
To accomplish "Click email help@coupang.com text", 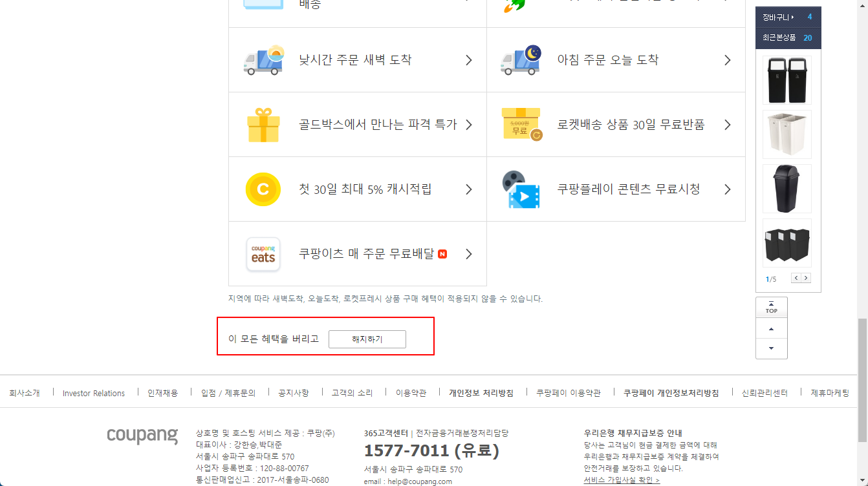I will tap(408, 481).
